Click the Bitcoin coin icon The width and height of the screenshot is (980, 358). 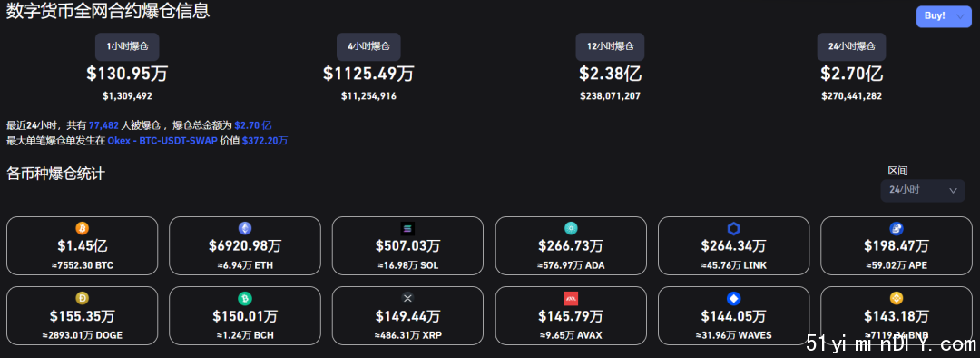click(x=83, y=228)
